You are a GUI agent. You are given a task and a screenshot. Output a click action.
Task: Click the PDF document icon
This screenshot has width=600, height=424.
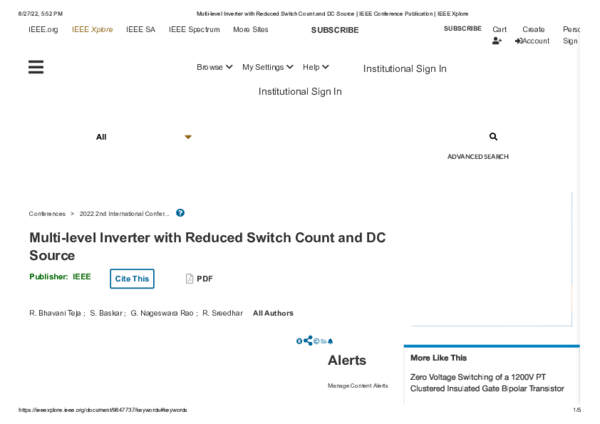[190, 278]
